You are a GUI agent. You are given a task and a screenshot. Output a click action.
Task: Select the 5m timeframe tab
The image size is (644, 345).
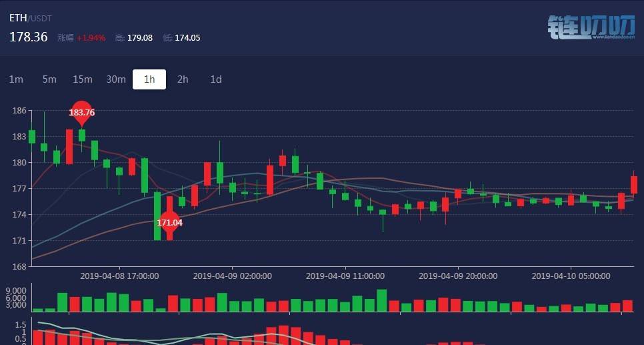tap(49, 79)
